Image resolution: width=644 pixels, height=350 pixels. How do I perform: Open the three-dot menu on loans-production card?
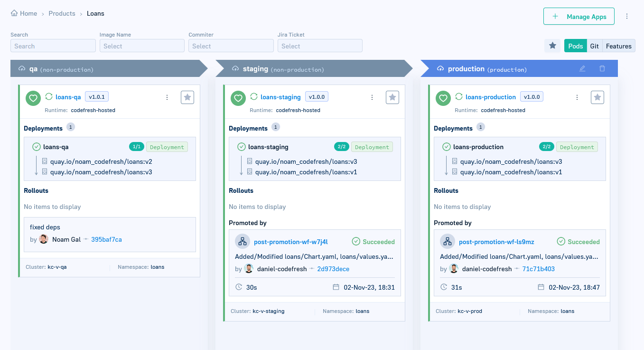(577, 97)
